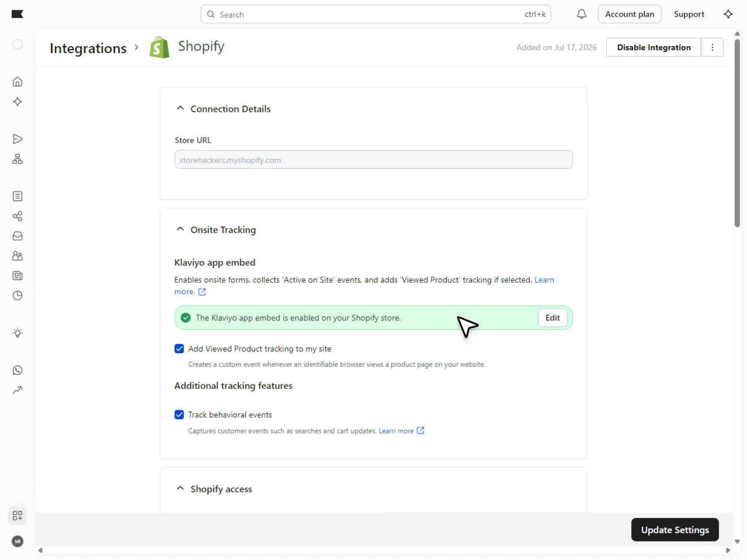
Task: Uncheck Track behavioral events checkbox
Action: [179, 414]
